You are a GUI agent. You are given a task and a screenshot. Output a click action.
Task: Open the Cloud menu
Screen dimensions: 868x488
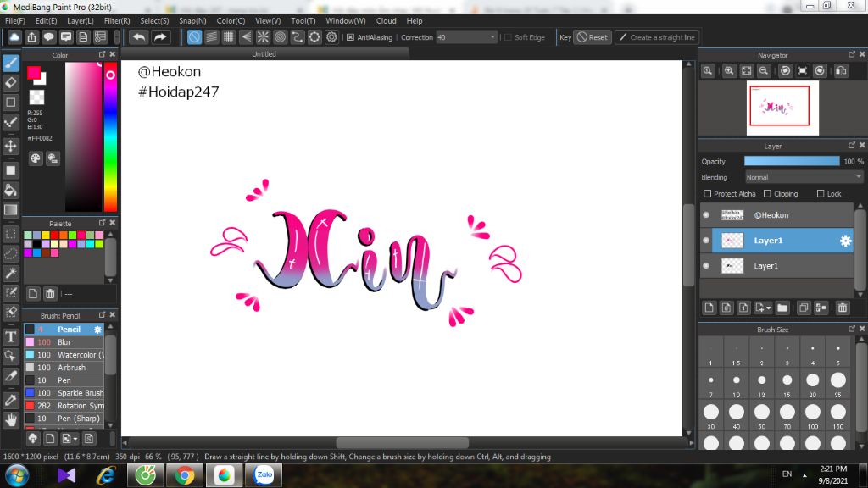386,21
